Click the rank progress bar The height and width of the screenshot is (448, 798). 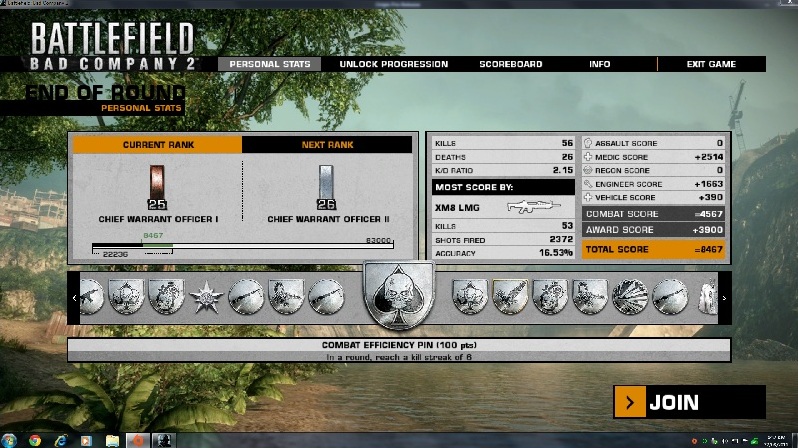coord(243,246)
